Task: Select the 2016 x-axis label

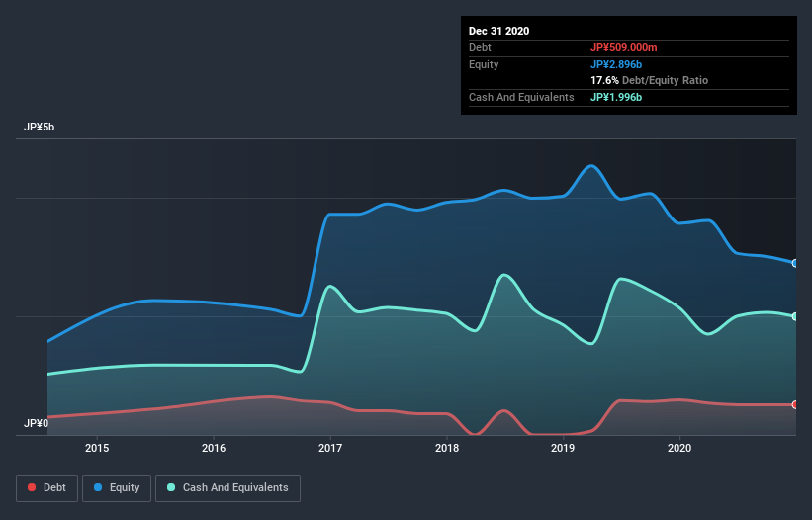Action: pyautogui.click(x=214, y=448)
